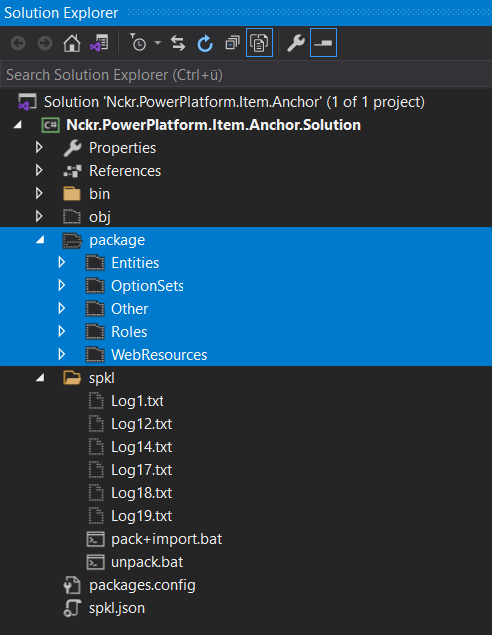492x635 pixels.
Task: Click the Home icon in toolbar
Action: pyautogui.click(x=72, y=43)
